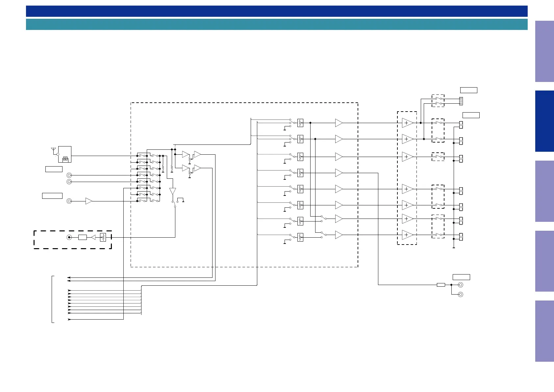Viewport: 554px width, 392px height.
Task: Click the three-pin connector at upper right
Action: (461, 101)
